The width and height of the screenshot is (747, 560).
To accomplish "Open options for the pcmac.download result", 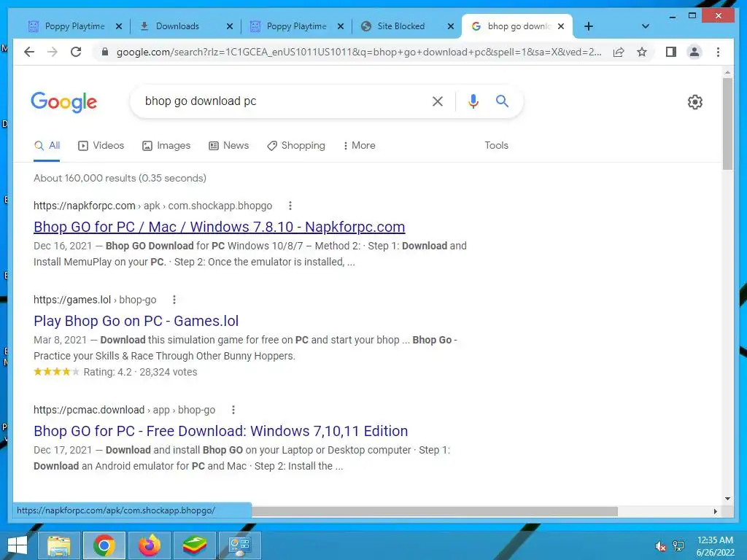I will pyautogui.click(x=233, y=410).
